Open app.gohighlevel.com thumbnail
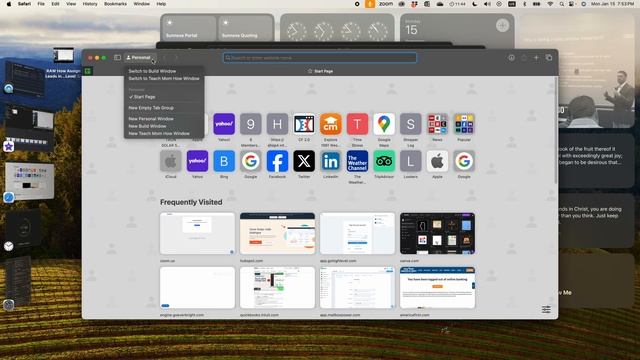Viewport: 640px width, 360px height. tap(357, 233)
